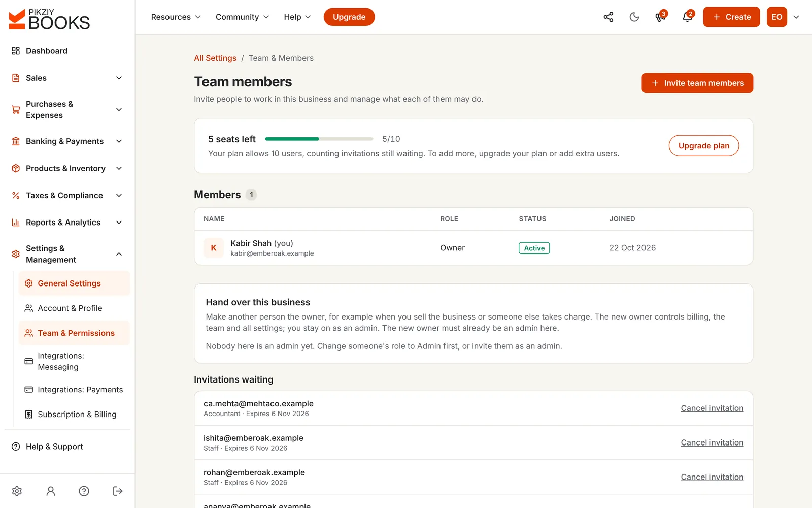Screen dimensions: 812x508
Task: Open announcements megaphone icon
Action: pos(660,17)
